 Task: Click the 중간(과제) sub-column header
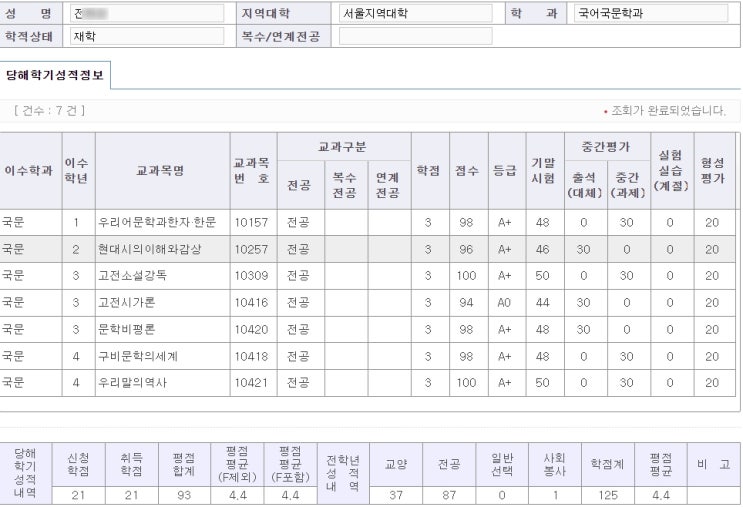(629, 185)
